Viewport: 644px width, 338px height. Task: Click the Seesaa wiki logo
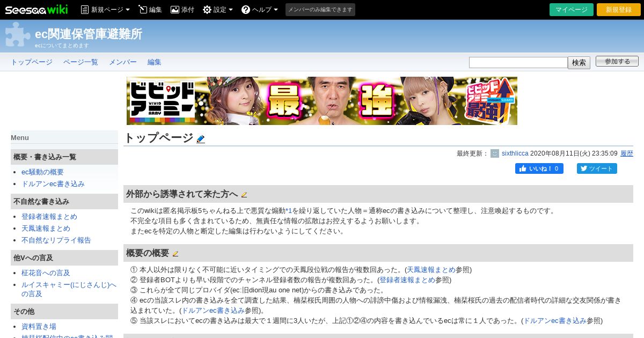point(36,9)
